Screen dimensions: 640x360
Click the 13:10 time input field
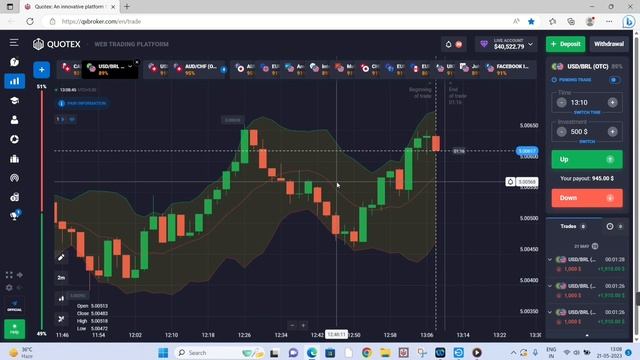point(587,102)
